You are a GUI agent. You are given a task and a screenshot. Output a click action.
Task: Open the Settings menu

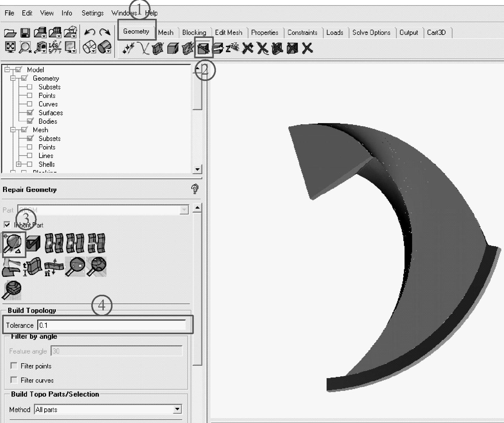point(92,13)
